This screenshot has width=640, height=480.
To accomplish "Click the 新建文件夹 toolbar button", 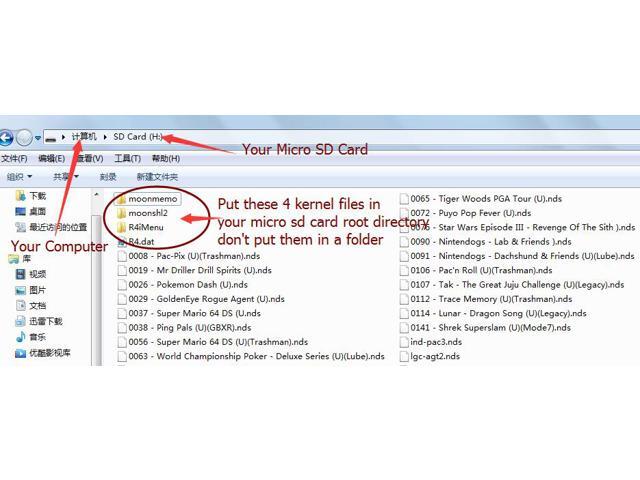I will click(157, 177).
